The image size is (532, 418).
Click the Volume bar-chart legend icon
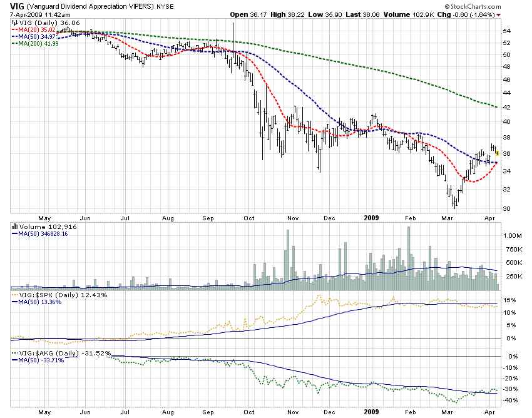click(x=14, y=227)
